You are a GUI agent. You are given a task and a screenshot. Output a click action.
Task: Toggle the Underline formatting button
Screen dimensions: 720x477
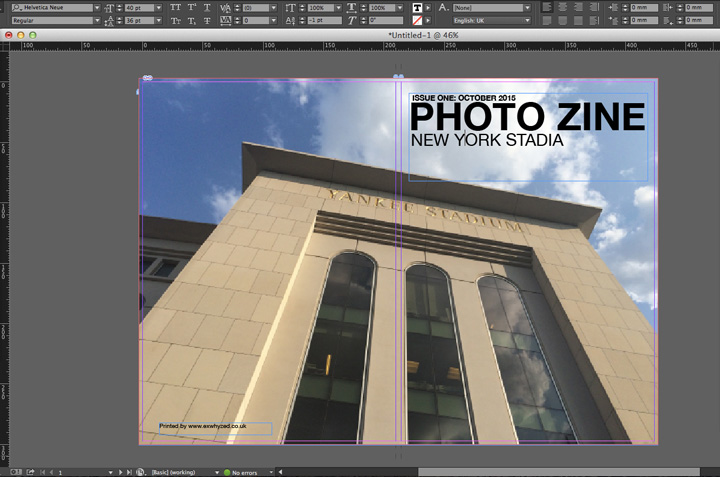[207, 7]
